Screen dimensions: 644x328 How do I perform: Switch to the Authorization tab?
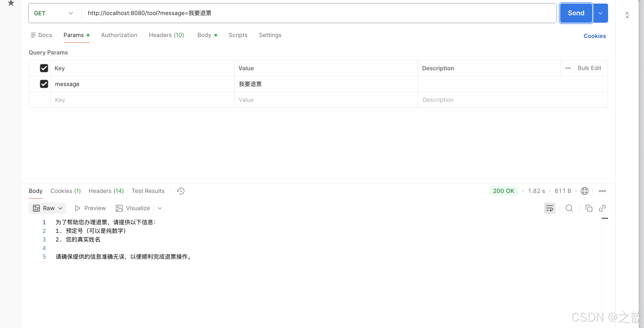[119, 35]
